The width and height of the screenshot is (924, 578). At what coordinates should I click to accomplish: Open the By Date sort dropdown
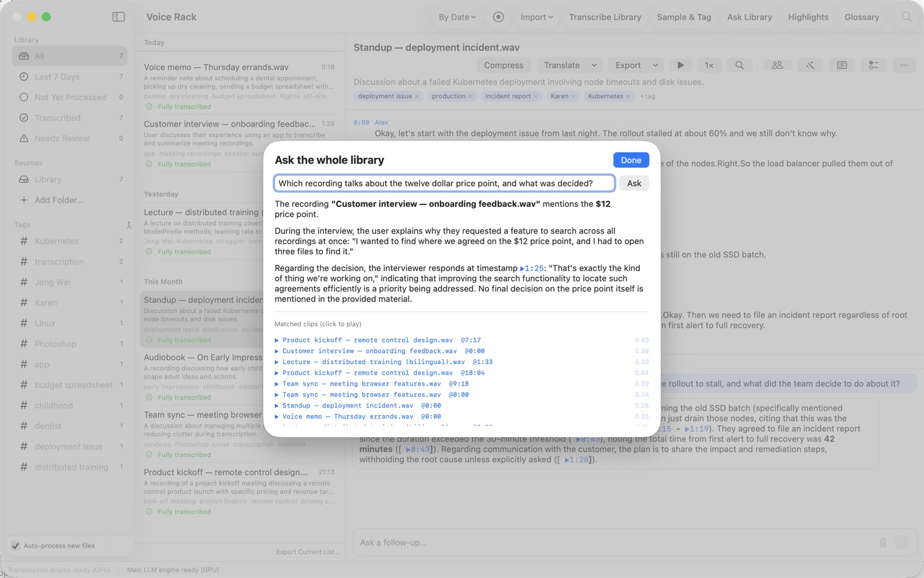457,17
